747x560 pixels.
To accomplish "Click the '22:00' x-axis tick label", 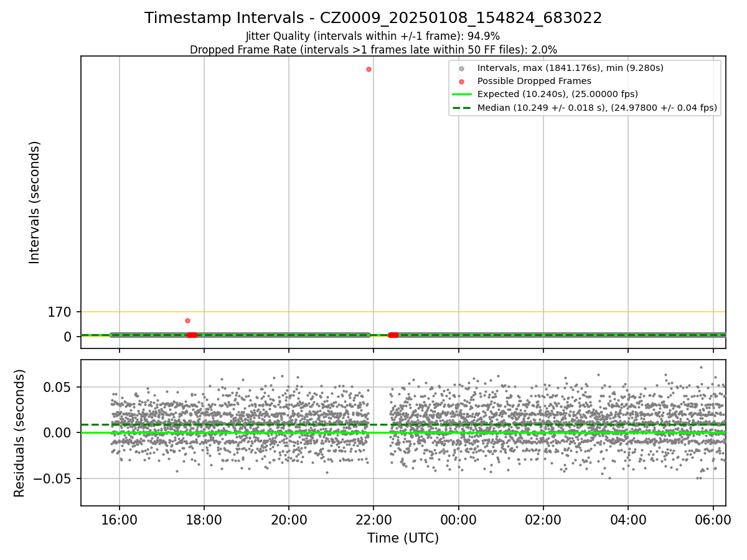I will click(x=374, y=519).
